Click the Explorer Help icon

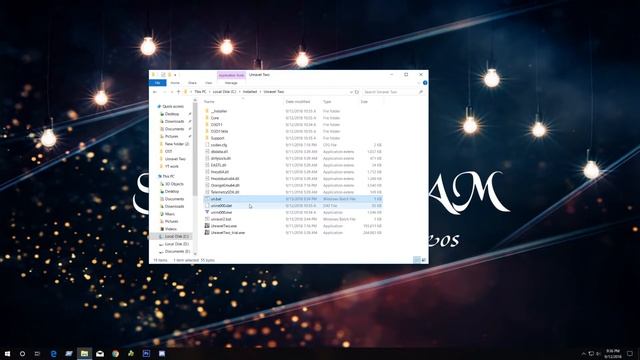(425, 83)
